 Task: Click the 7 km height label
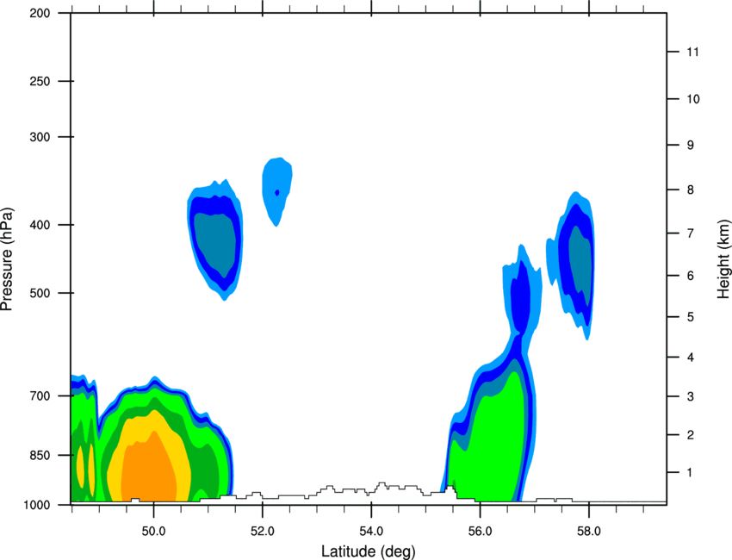(691, 233)
